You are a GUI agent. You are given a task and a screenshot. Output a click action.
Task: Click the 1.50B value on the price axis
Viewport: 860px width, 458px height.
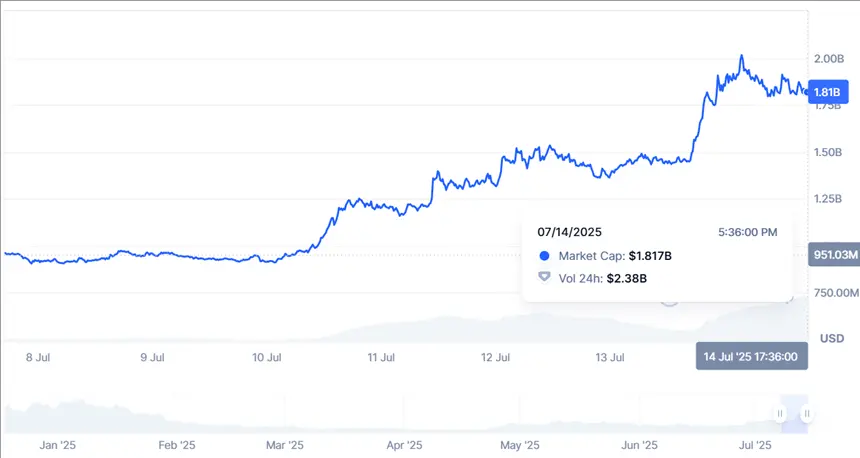tap(830, 153)
